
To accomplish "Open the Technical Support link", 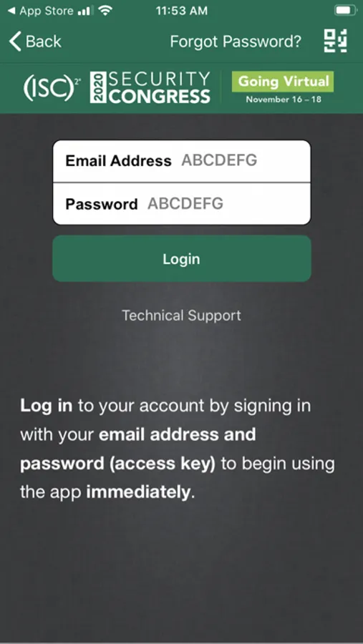I will click(182, 316).
